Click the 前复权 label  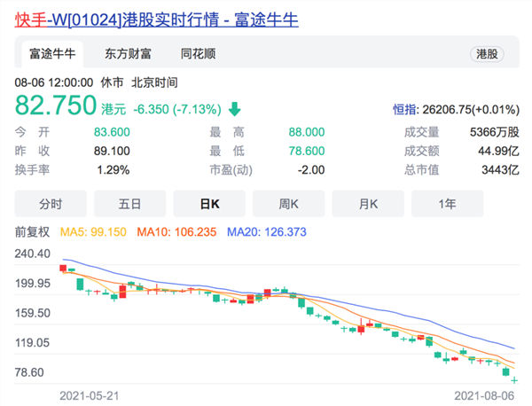[x=32, y=232]
